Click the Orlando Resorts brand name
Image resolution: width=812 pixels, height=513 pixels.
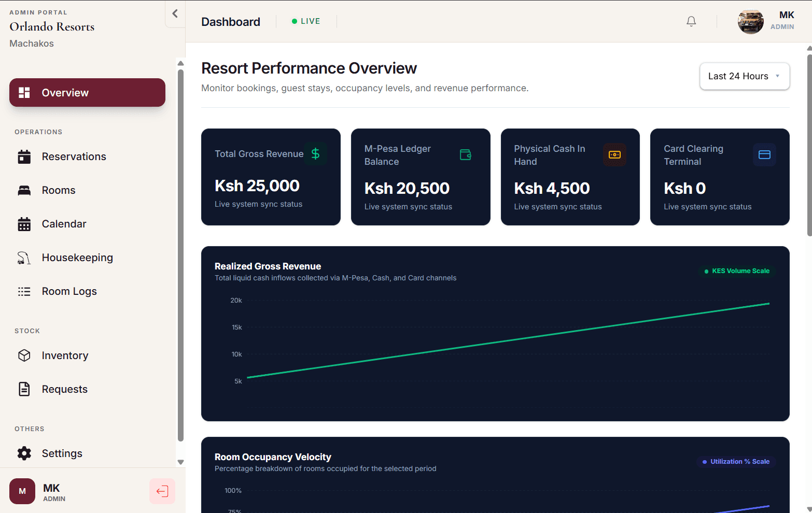coord(52,27)
